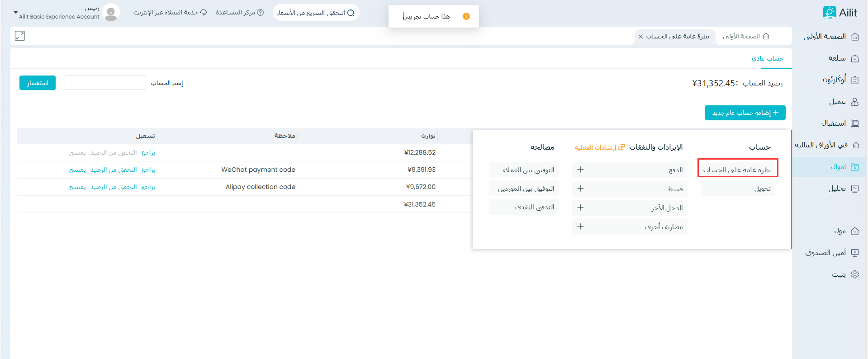Focus the إسم الحساب input field
This screenshot has width=868, height=359.
(x=105, y=83)
